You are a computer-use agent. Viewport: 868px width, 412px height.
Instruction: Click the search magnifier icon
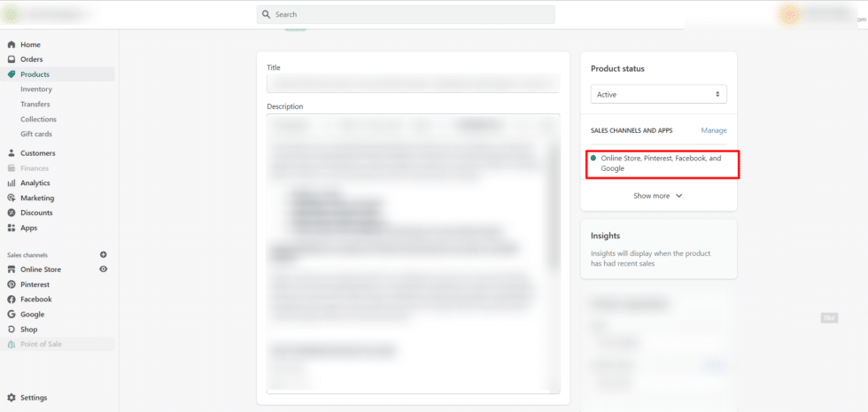267,14
